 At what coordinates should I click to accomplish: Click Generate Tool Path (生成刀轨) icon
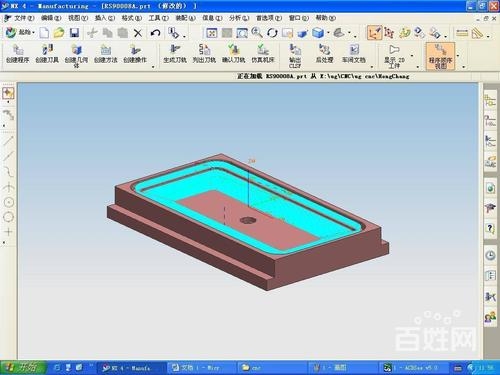point(175,53)
